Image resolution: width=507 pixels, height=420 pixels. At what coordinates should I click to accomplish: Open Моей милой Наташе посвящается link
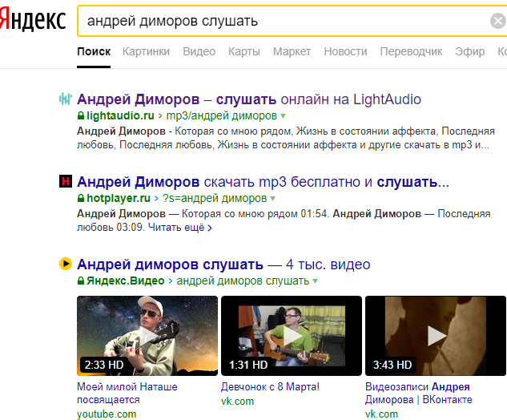coord(127,393)
